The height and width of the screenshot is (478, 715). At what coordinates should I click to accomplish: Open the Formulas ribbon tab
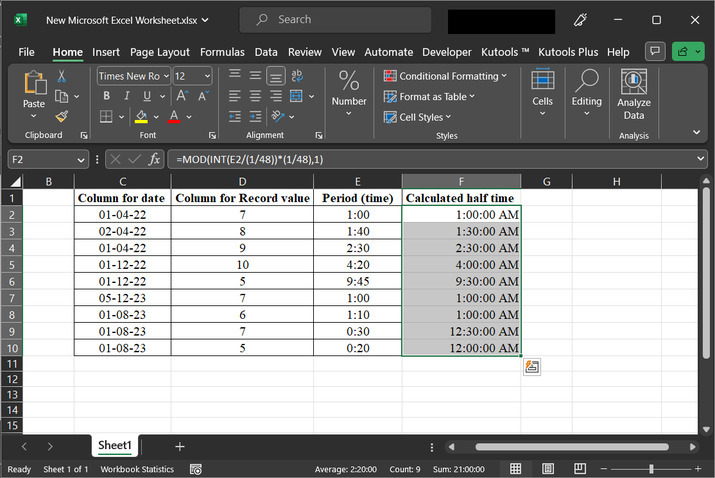pyautogui.click(x=222, y=52)
